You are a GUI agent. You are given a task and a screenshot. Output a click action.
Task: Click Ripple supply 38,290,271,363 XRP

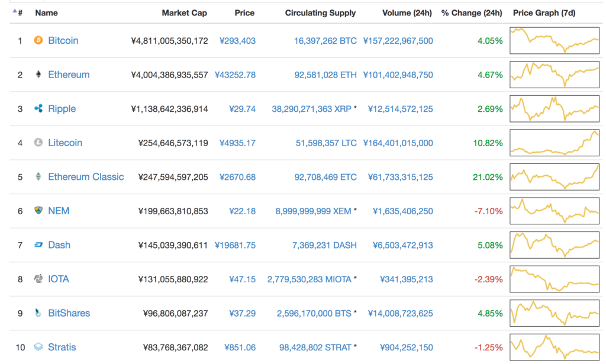pos(311,109)
